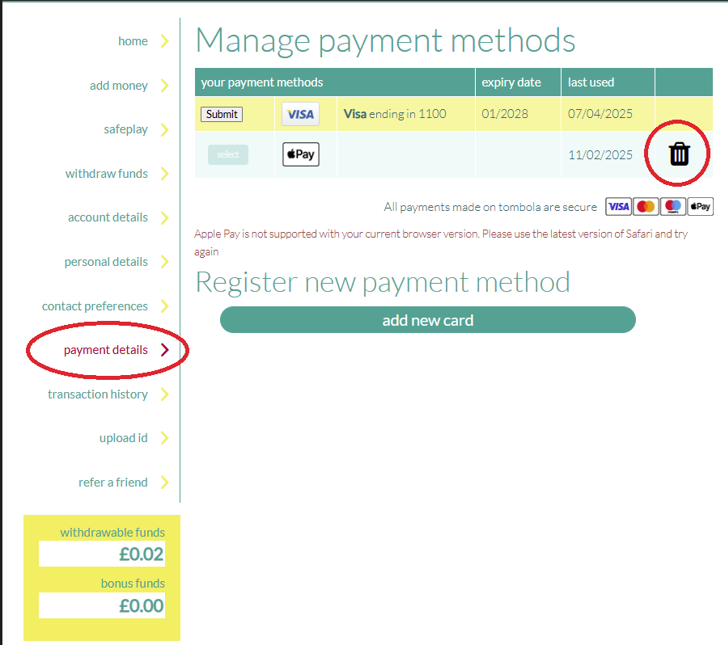
Task: Click the chevron next to contact preferences
Action: [164, 306]
